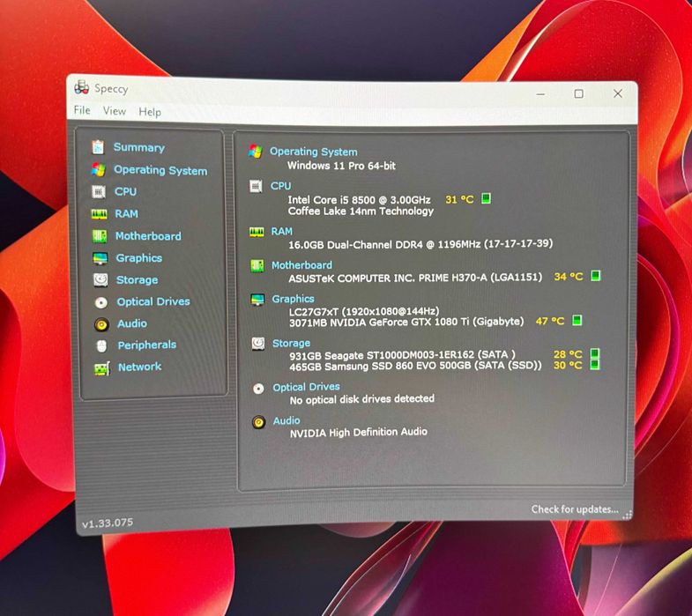Click the Storage hard disk icon in sidebar
Screen dimensions: 692x616
pos(100,279)
